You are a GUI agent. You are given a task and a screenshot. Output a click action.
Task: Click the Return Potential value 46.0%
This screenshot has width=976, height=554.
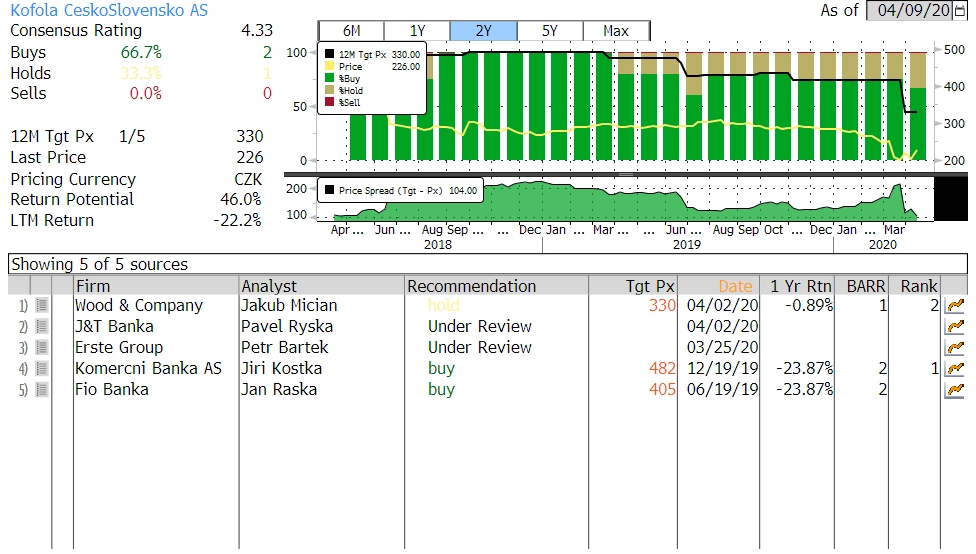pos(241,199)
